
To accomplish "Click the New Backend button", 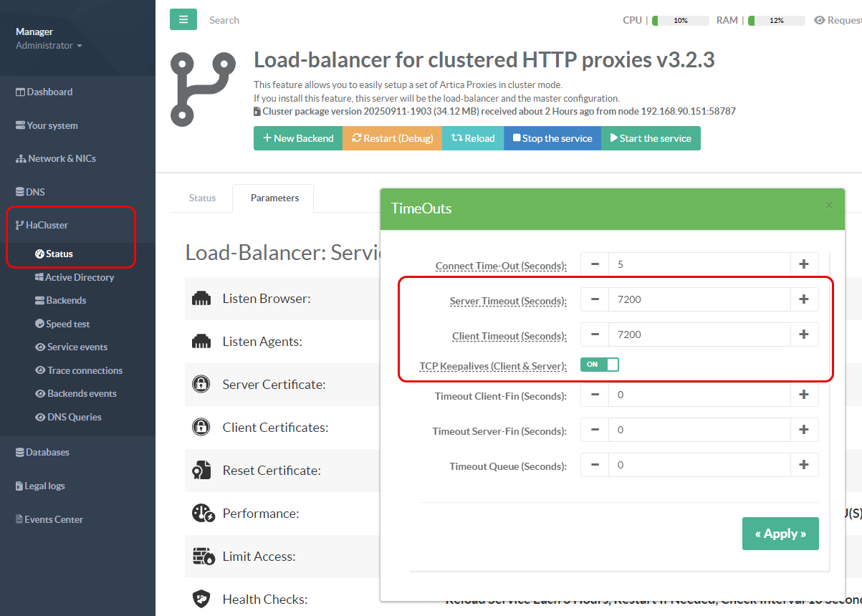I will coord(298,138).
